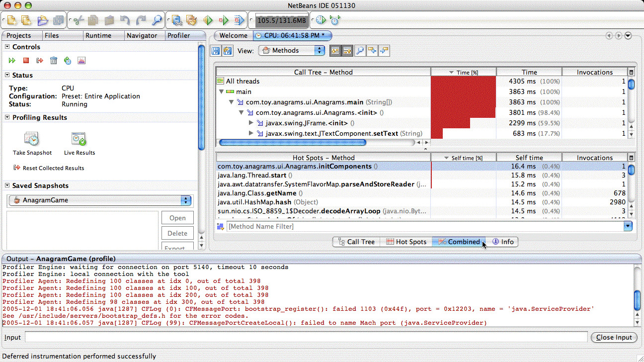Click the Find magnifier in main toolbar

157,20
